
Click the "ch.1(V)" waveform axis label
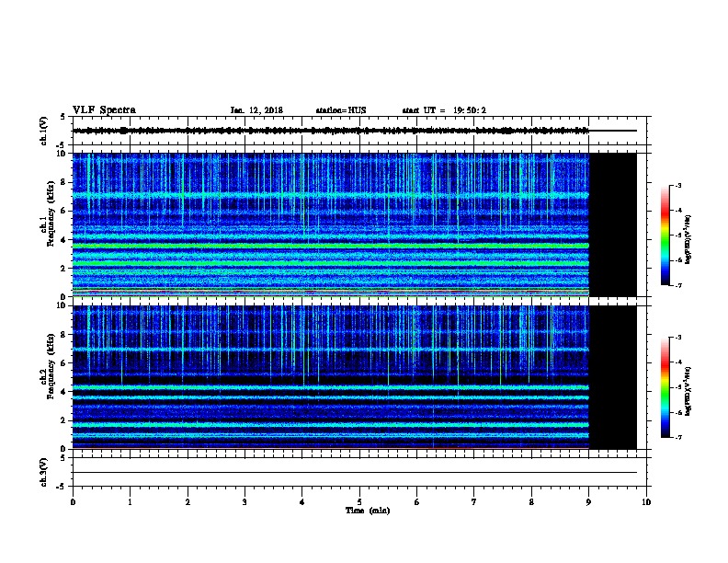(43, 131)
